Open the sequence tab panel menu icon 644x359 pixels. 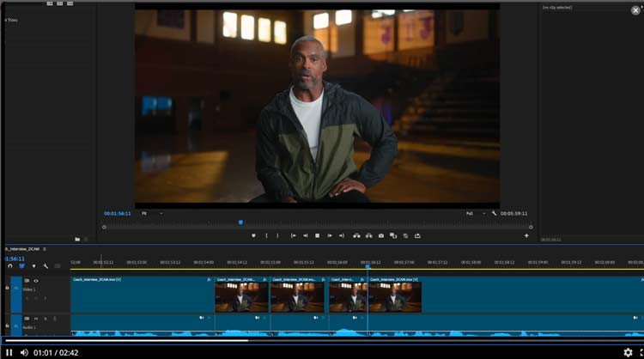coord(45,249)
